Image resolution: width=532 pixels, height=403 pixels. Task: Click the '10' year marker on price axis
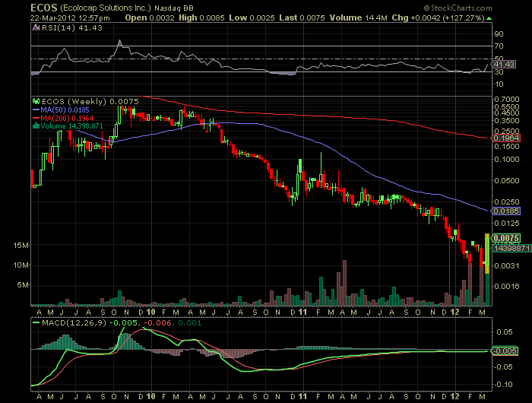(151, 309)
